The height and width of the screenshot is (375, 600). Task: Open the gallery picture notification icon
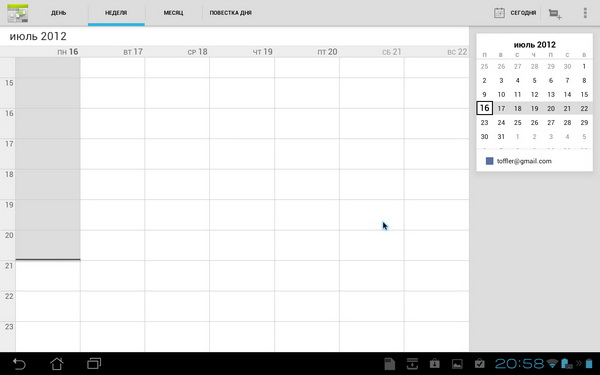(x=457, y=364)
